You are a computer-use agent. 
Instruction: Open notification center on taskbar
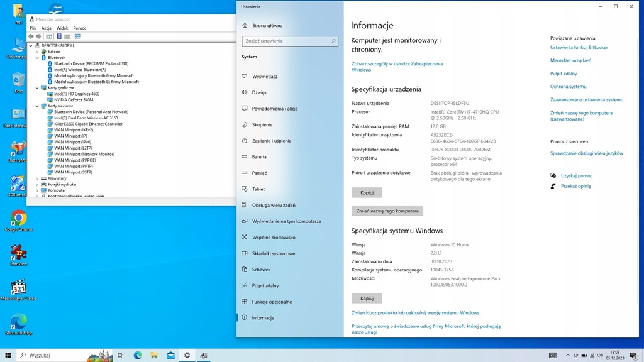[633, 356]
